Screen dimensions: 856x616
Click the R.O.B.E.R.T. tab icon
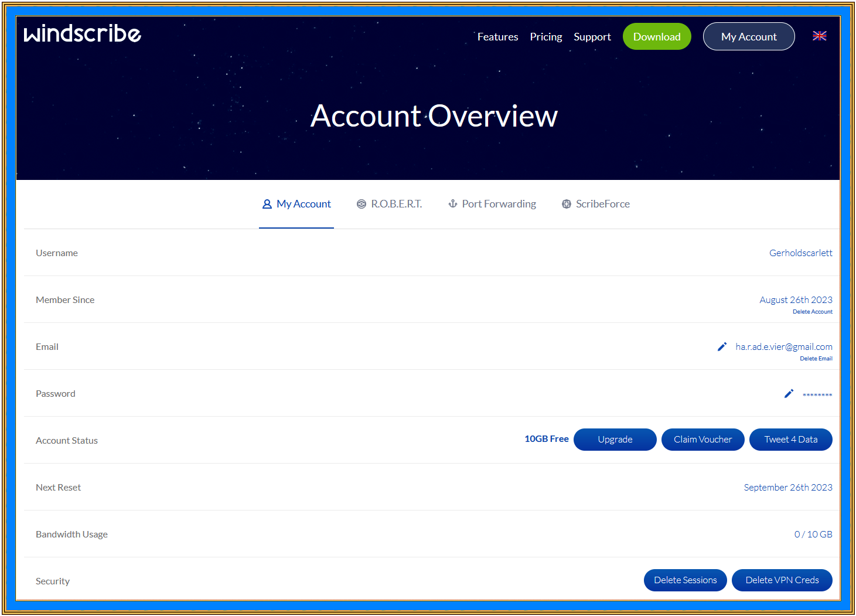click(x=362, y=204)
